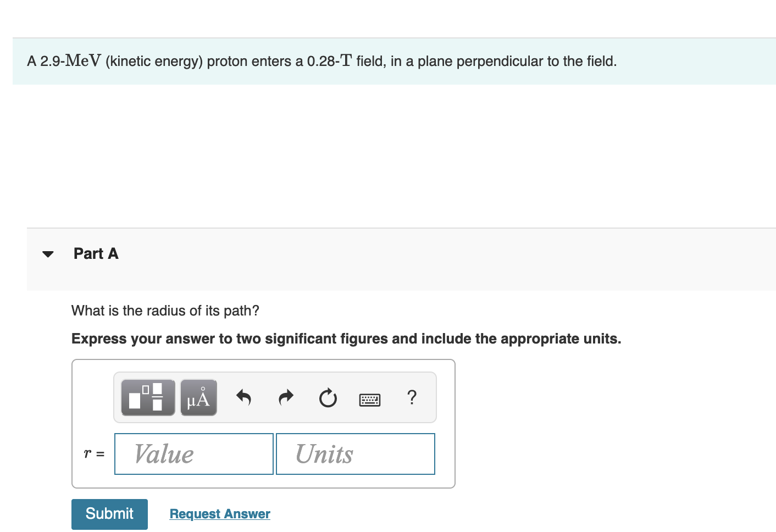Click inside the Value field
The width and height of the screenshot is (776, 532).
[193, 453]
